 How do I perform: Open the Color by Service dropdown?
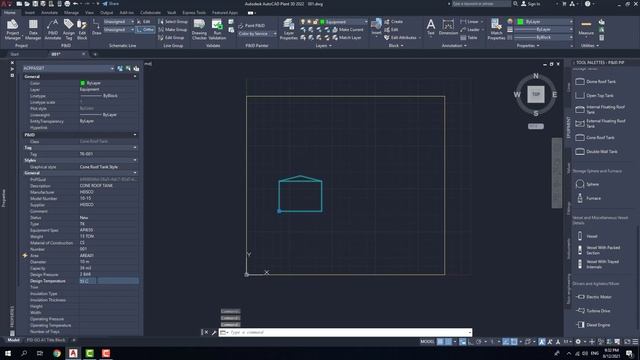[257, 33]
